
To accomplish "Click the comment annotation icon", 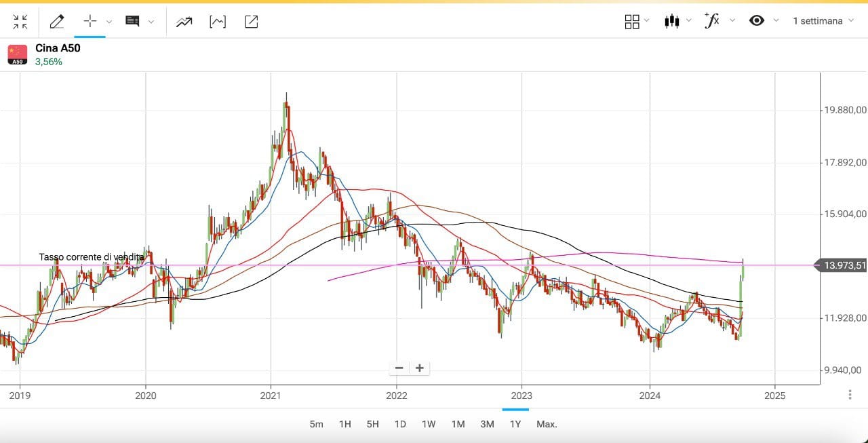I will 132,21.
